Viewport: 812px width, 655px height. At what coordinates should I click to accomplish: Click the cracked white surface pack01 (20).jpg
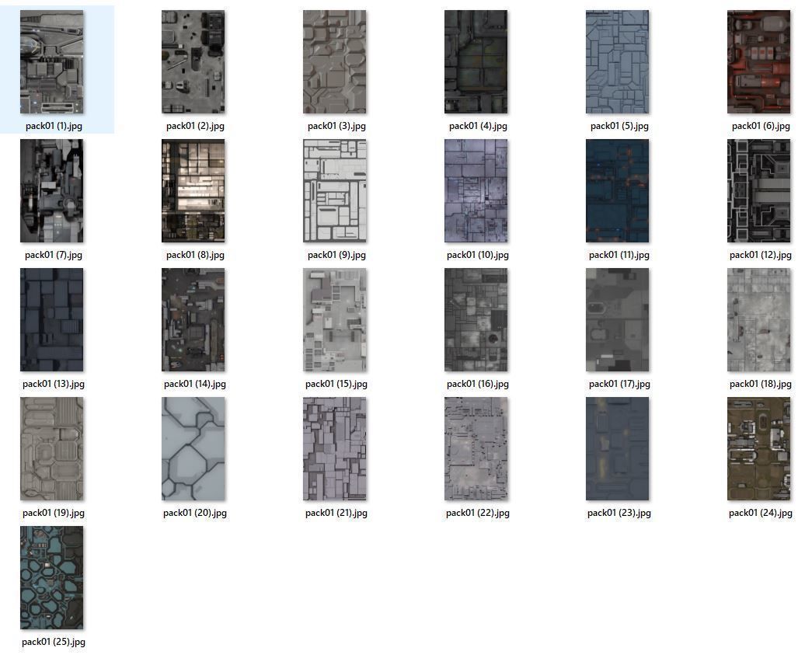193,448
